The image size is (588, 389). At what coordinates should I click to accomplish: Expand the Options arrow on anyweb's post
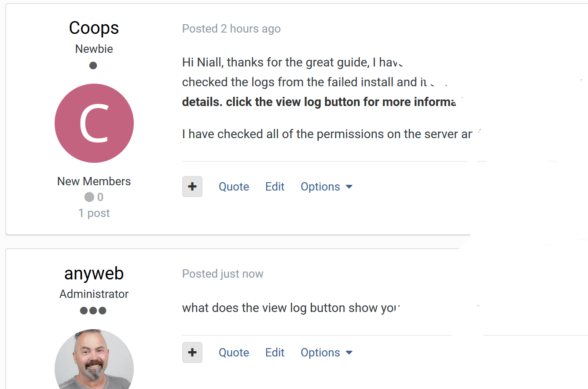349,353
